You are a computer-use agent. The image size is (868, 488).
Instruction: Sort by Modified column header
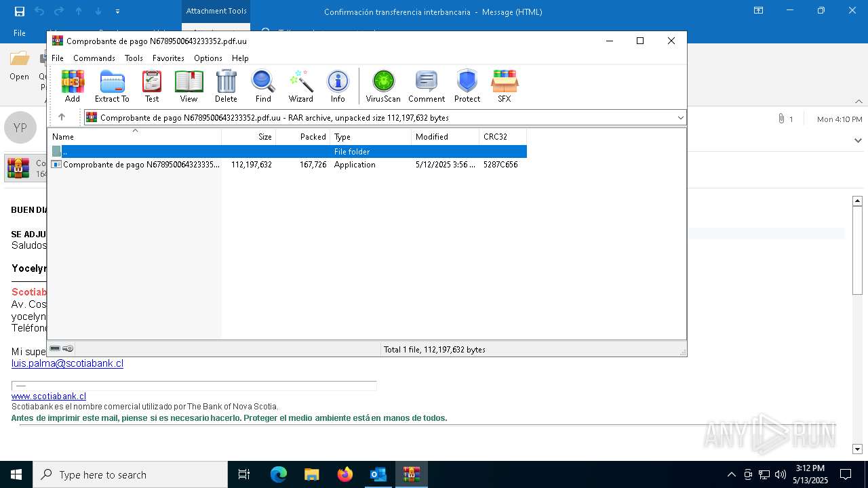[446, 136]
